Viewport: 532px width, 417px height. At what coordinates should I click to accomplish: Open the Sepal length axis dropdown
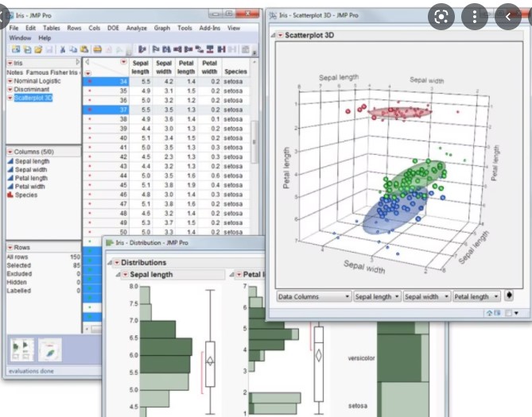click(x=377, y=296)
